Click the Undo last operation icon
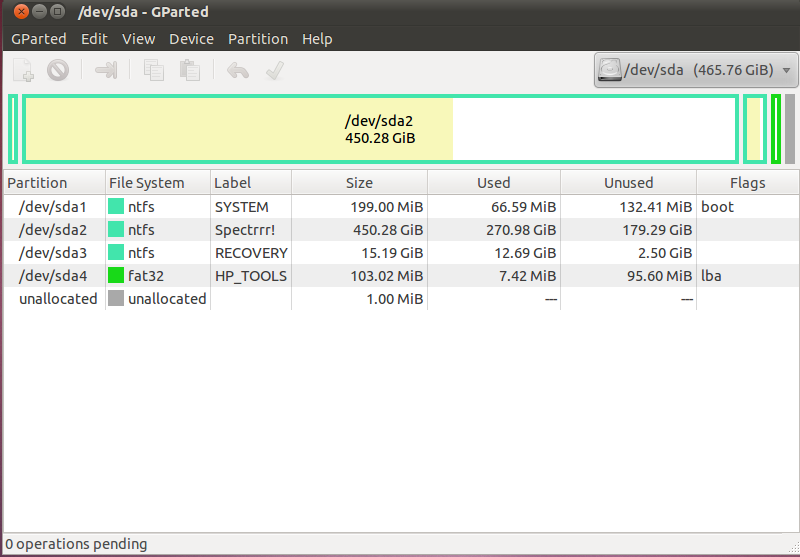Image resolution: width=800 pixels, height=557 pixels. coord(238,70)
